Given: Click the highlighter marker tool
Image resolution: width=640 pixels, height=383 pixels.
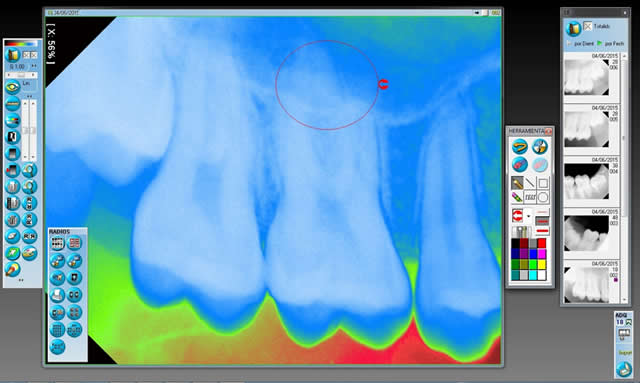Looking at the screenshot, I should [x=517, y=198].
